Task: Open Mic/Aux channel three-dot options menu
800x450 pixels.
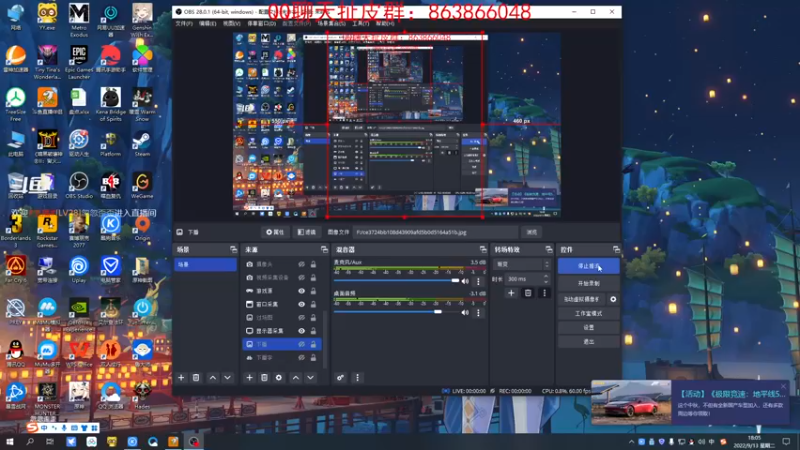Action: click(x=478, y=281)
